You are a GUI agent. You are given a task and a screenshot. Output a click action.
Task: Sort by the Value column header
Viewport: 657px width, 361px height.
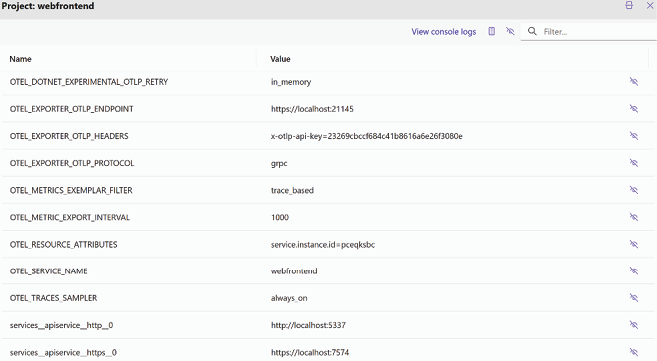[x=280, y=59]
